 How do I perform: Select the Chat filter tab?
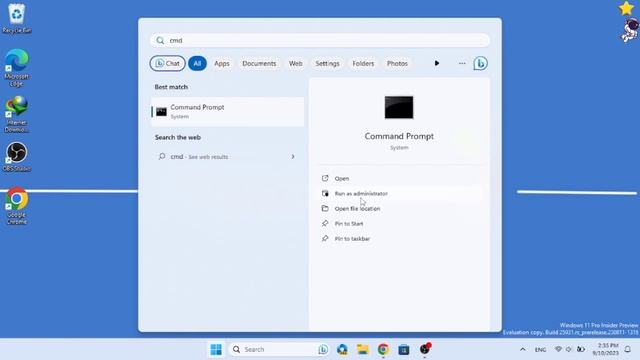pyautogui.click(x=167, y=63)
